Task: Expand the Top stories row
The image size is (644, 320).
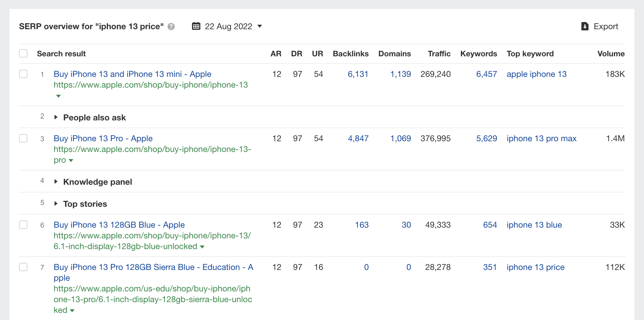Action: tap(56, 204)
